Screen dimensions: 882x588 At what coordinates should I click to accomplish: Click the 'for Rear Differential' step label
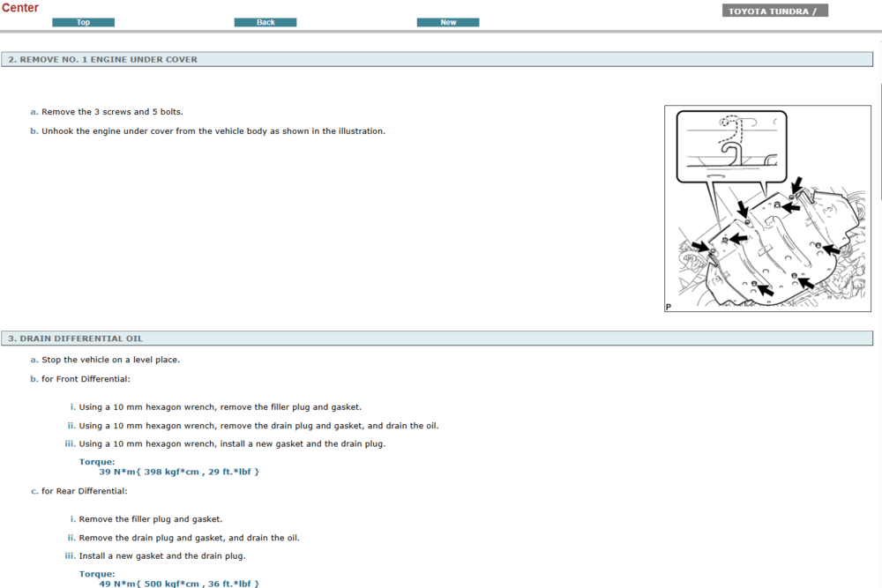[x=84, y=491]
